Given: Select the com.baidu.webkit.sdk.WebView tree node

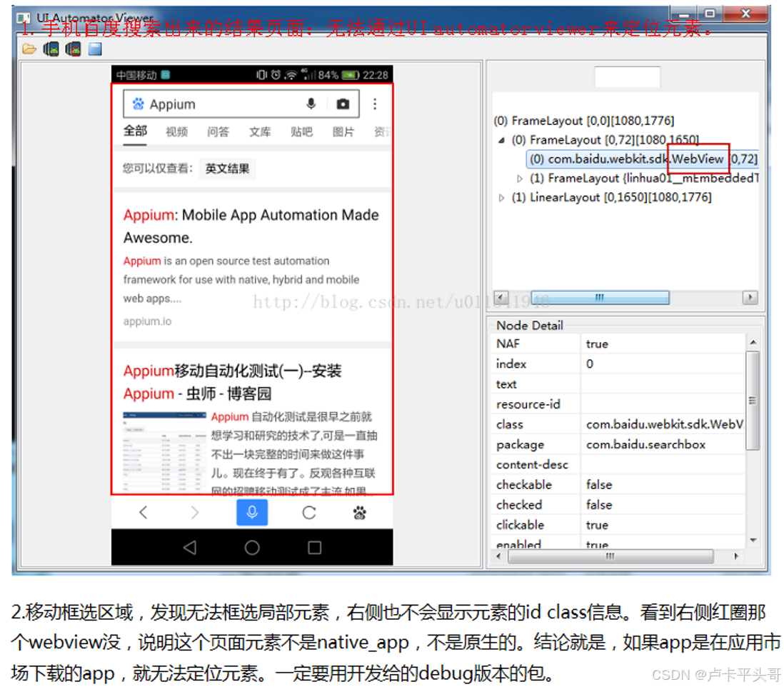Looking at the screenshot, I should click(643, 159).
